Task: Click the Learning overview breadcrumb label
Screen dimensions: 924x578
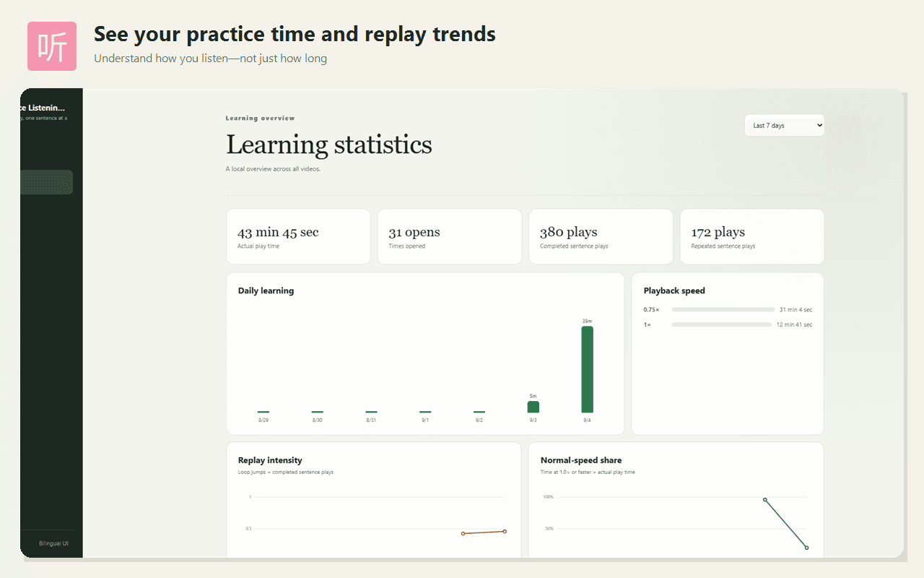Action: click(260, 118)
